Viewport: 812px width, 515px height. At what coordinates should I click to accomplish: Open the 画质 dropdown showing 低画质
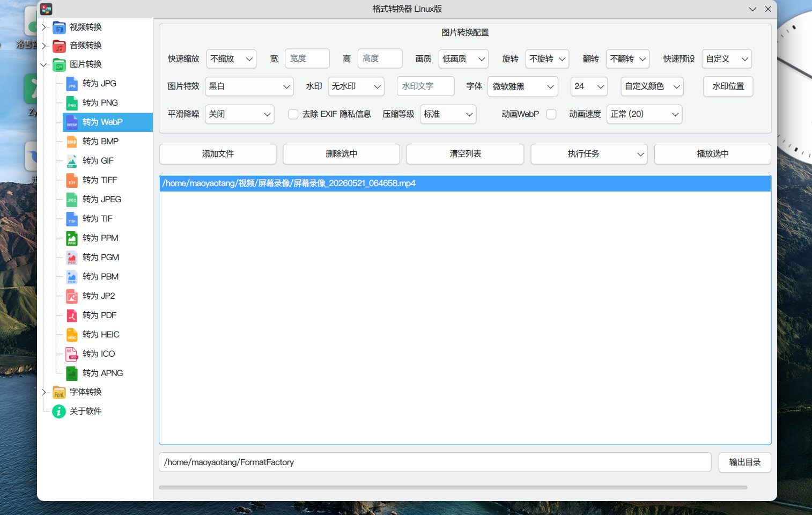click(x=464, y=59)
